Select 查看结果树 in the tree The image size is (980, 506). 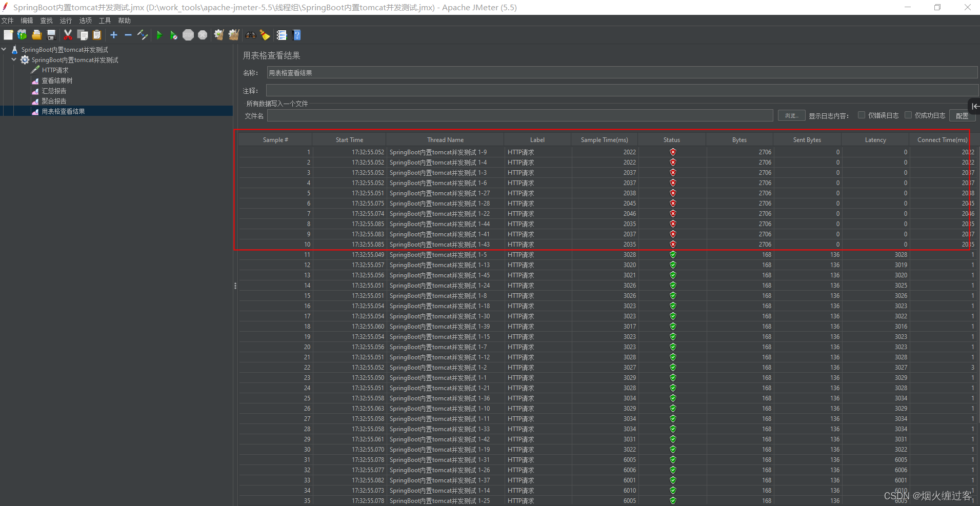pos(57,80)
